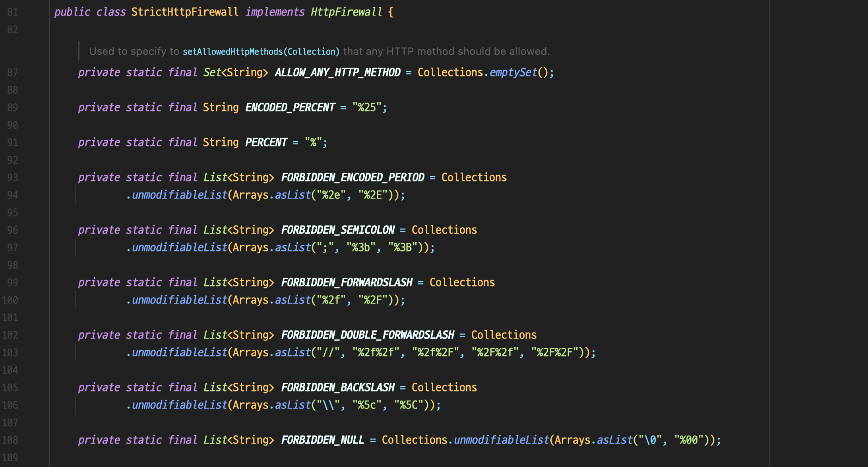Click line number 102 in gutter
This screenshot has width=868, height=467.
click(x=10, y=335)
